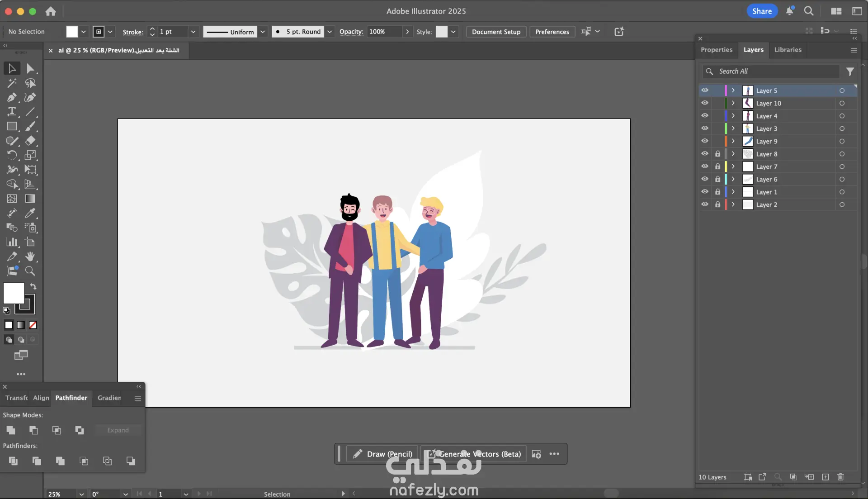Open the zoom level dropdown

click(x=81, y=494)
